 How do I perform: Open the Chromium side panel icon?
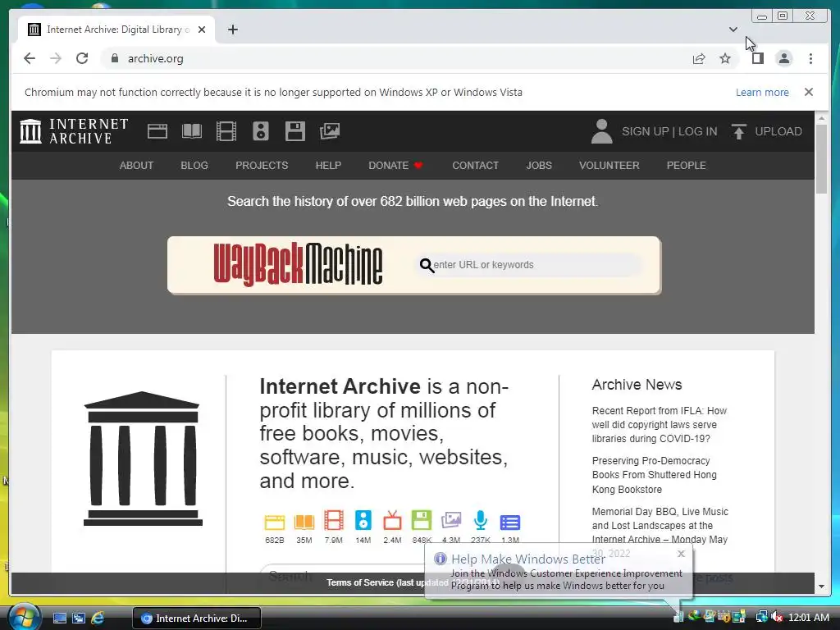click(x=757, y=58)
